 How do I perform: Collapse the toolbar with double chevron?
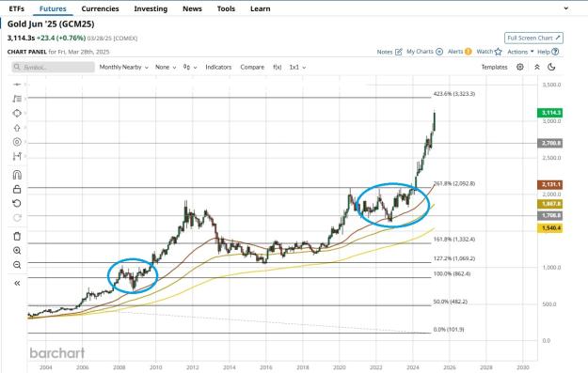click(x=537, y=67)
